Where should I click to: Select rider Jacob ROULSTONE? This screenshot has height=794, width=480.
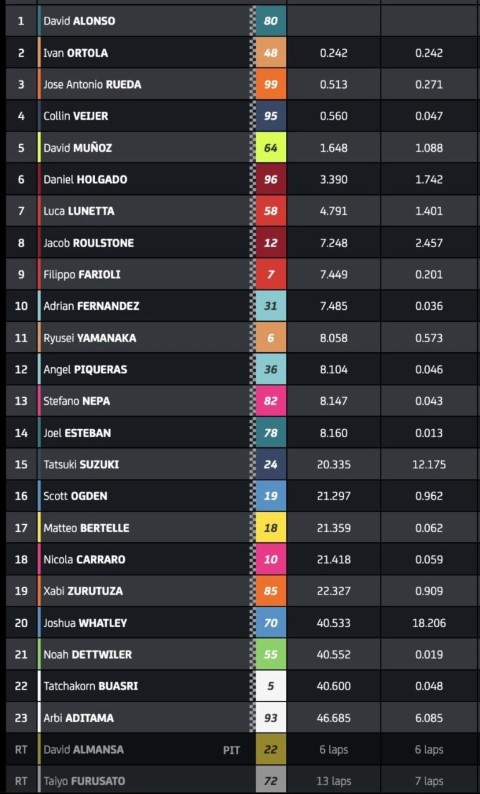pyautogui.click(x=89, y=243)
